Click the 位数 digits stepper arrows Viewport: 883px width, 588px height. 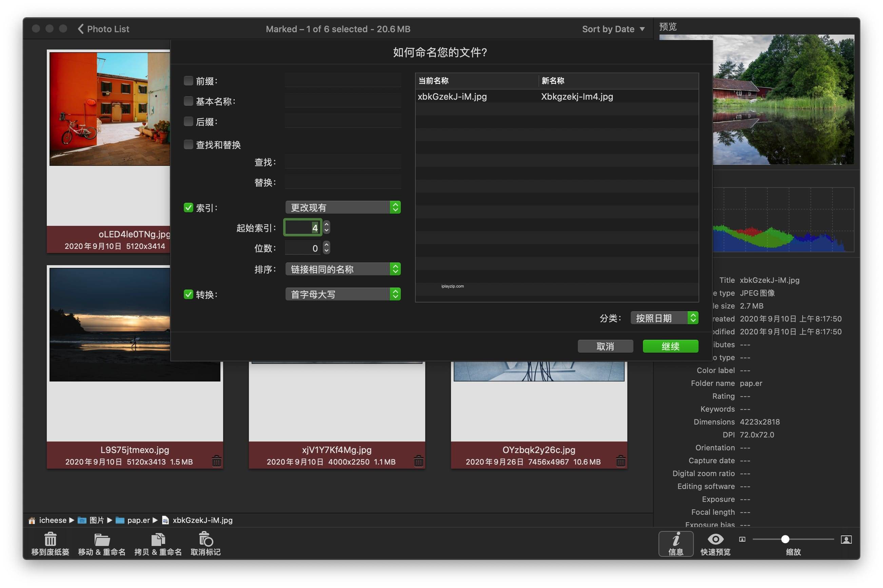click(327, 248)
